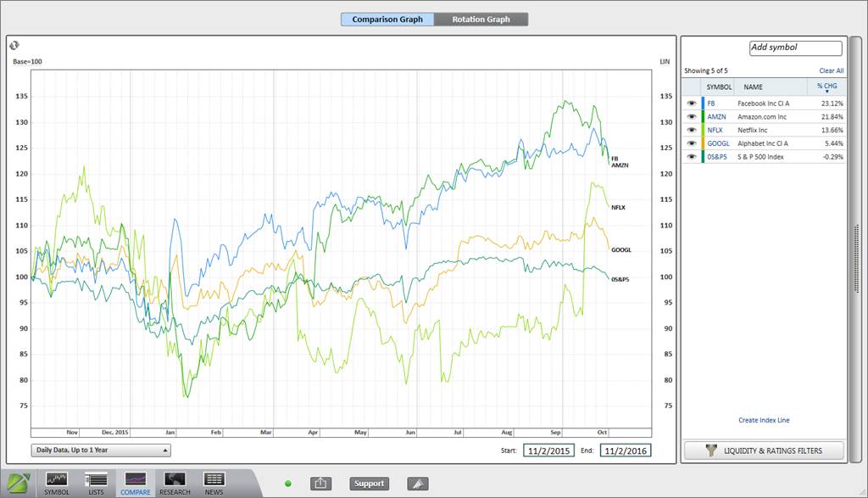
Task: Click the End date field
Action: click(626, 450)
